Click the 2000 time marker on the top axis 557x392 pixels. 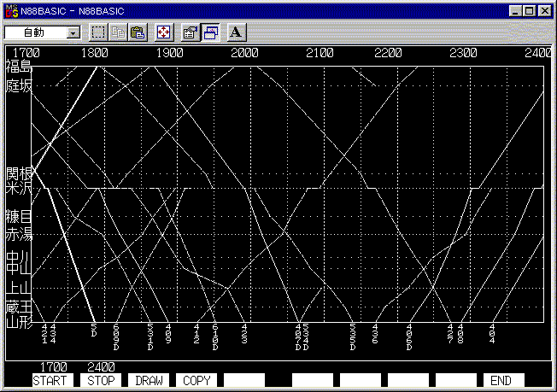[x=244, y=53]
